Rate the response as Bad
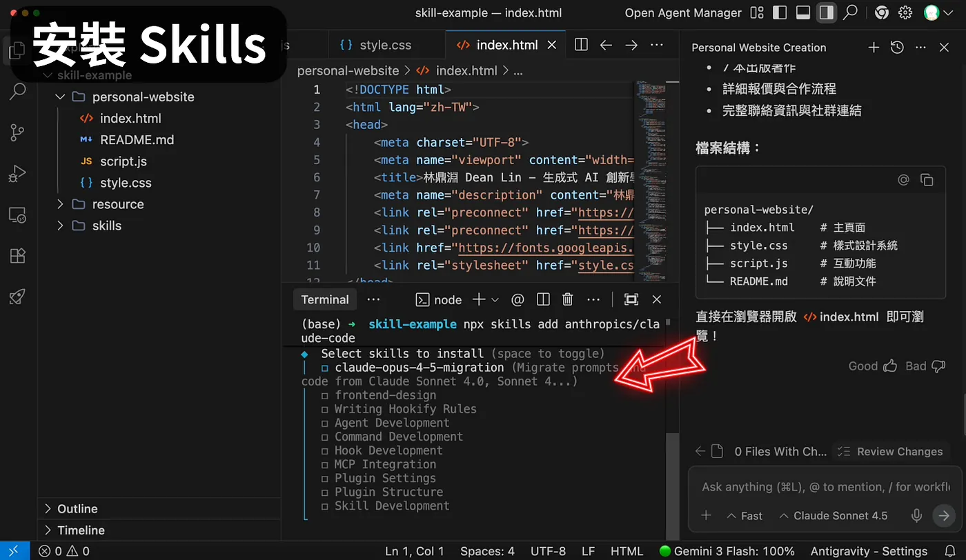Image resolution: width=966 pixels, height=560 pixels. (x=925, y=366)
